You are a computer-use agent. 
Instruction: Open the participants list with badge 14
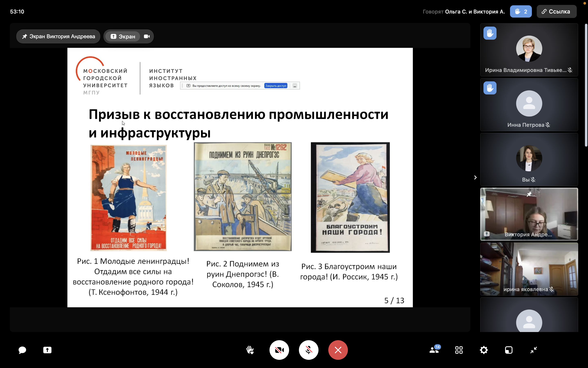(x=434, y=350)
